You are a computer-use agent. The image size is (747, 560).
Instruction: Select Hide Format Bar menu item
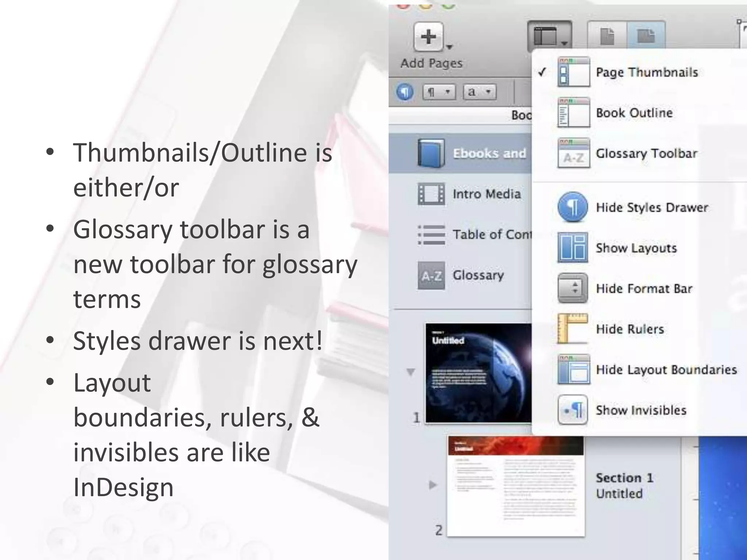(639, 288)
